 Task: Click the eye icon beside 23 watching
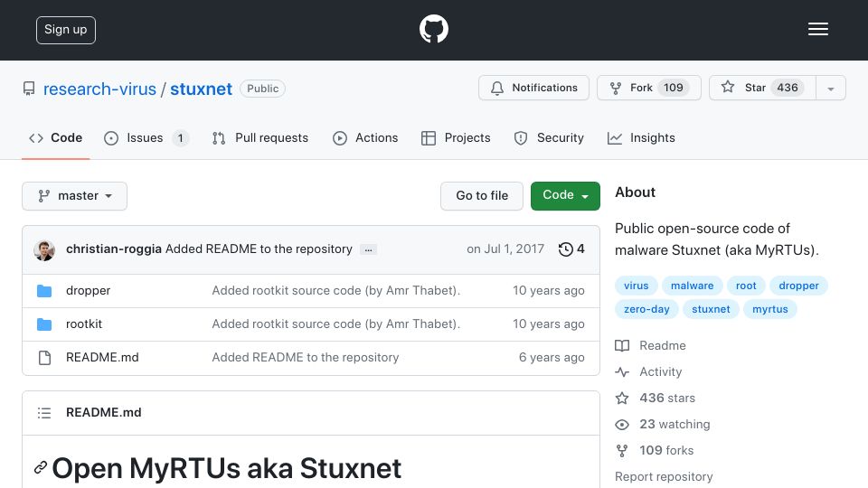pyautogui.click(x=622, y=425)
